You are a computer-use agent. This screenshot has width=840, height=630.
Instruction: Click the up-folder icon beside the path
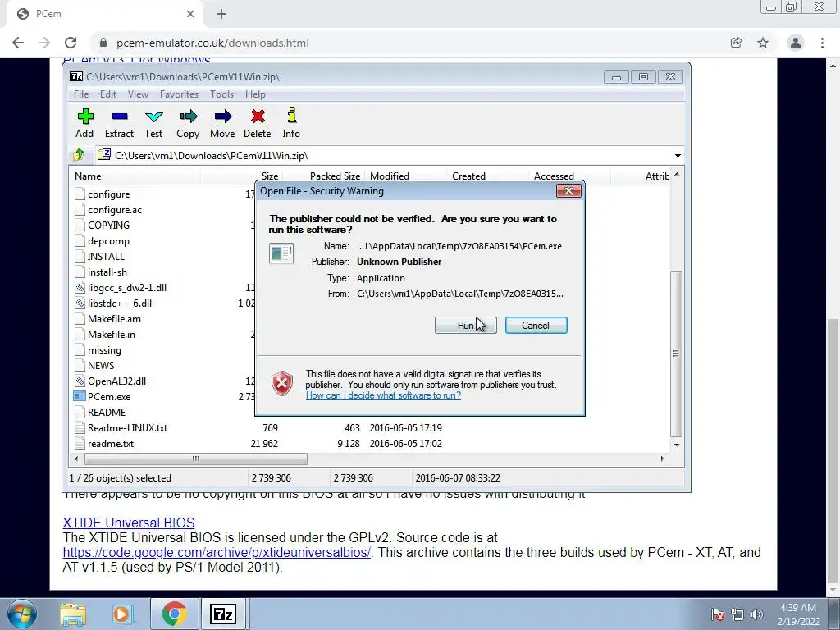coord(79,155)
